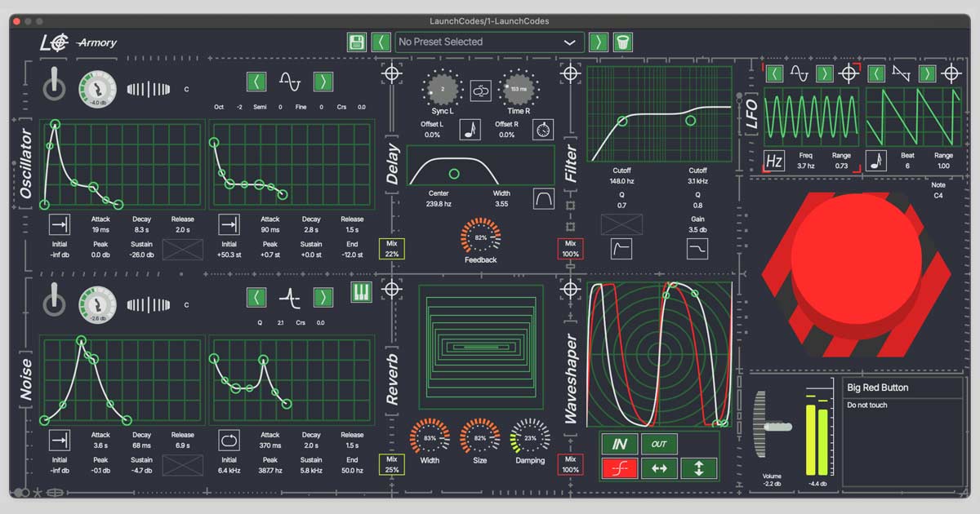Click the crosshair target icon above Delay
The image size is (980, 514).
(392, 74)
